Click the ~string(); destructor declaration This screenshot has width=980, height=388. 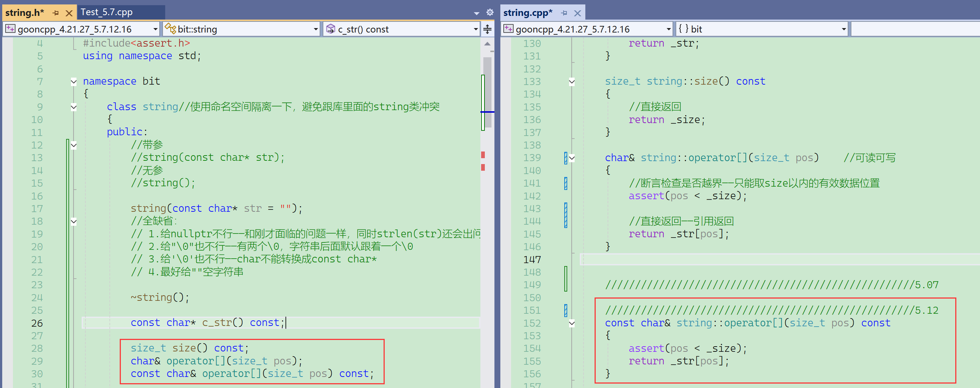(x=160, y=297)
